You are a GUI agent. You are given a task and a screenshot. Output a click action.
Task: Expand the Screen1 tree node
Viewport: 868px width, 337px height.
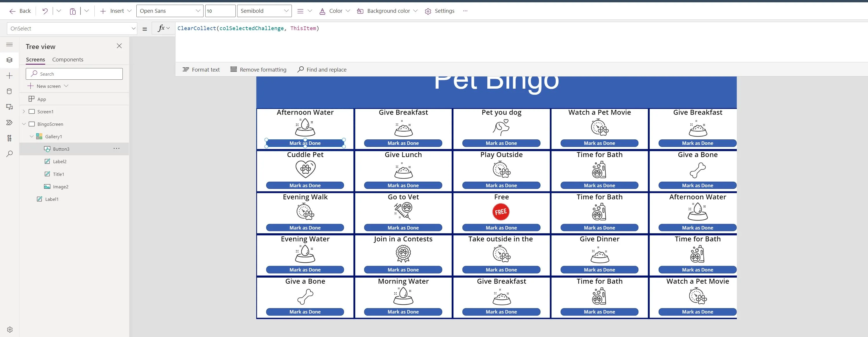23,112
